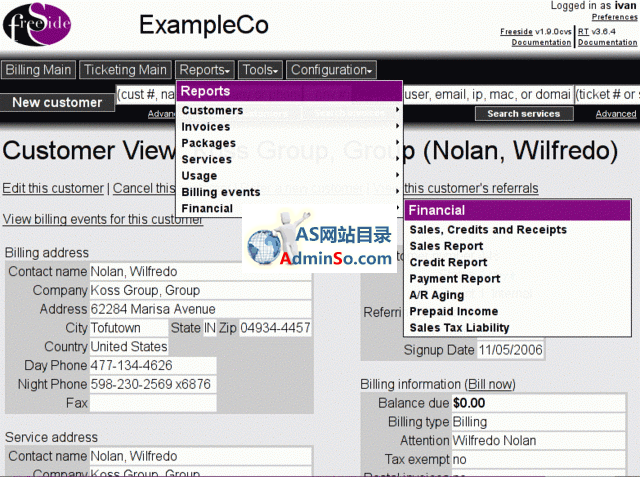Focus the user, email, ip services search field
640x477 pixels.
(487, 95)
